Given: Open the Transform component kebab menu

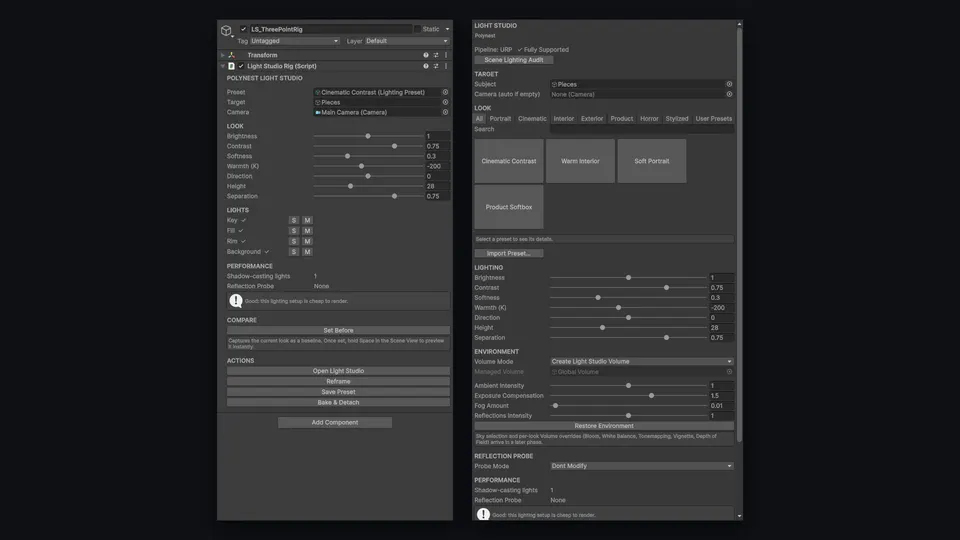Looking at the screenshot, I should (446, 55).
